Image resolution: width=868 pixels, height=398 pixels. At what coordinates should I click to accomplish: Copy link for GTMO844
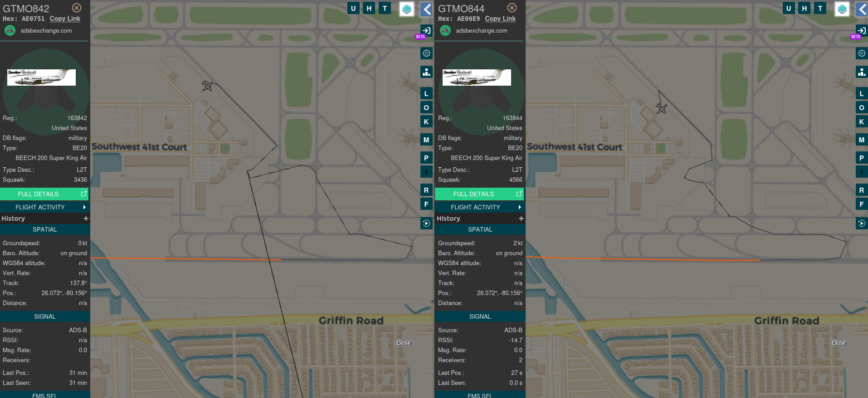[500, 19]
